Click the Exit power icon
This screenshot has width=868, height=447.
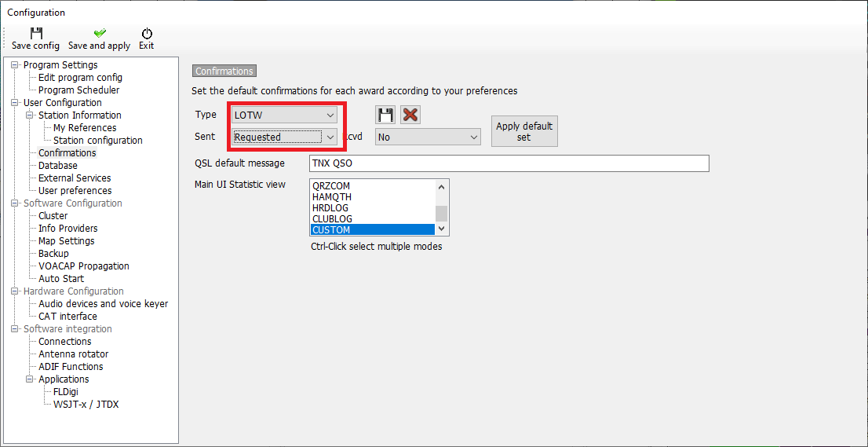[x=147, y=33]
